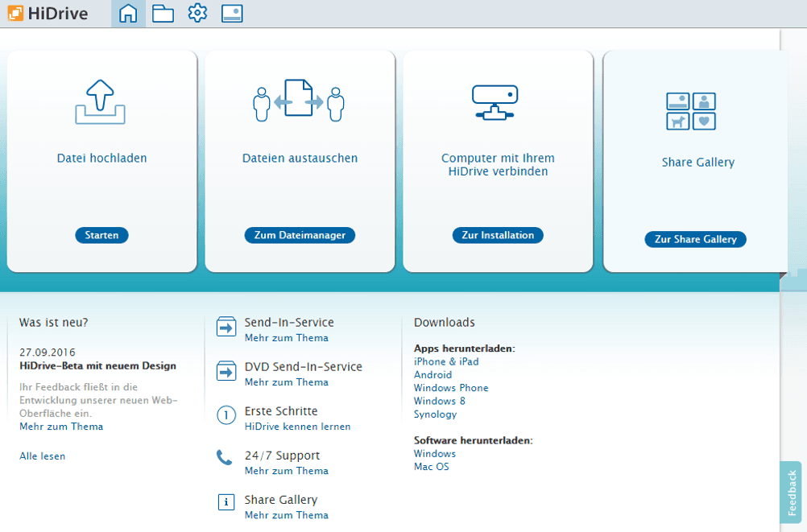Viewport: 807px width, 532px height.
Task: Download Windows software link
Action: coord(435,454)
